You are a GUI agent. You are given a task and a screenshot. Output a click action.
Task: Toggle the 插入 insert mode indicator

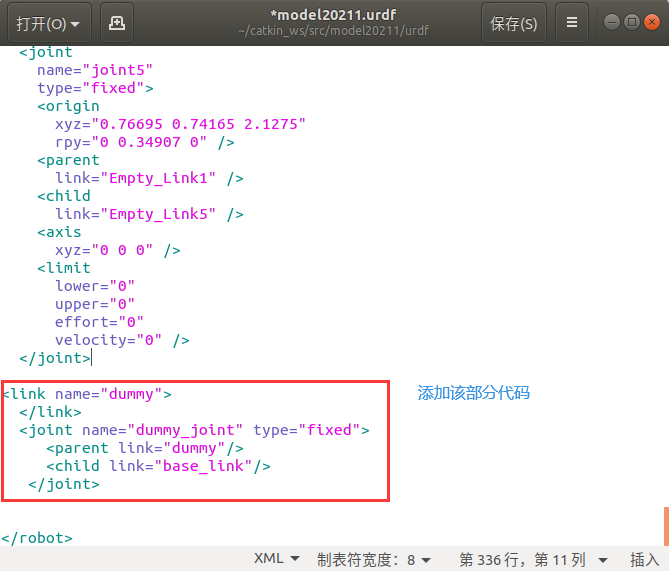click(644, 559)
